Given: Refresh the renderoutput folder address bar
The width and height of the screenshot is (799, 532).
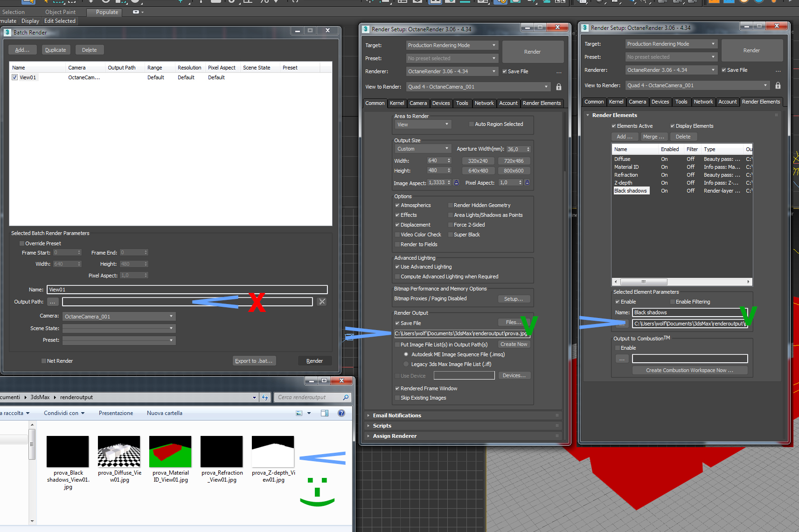Looking at the screenshot, I should 265,397.
